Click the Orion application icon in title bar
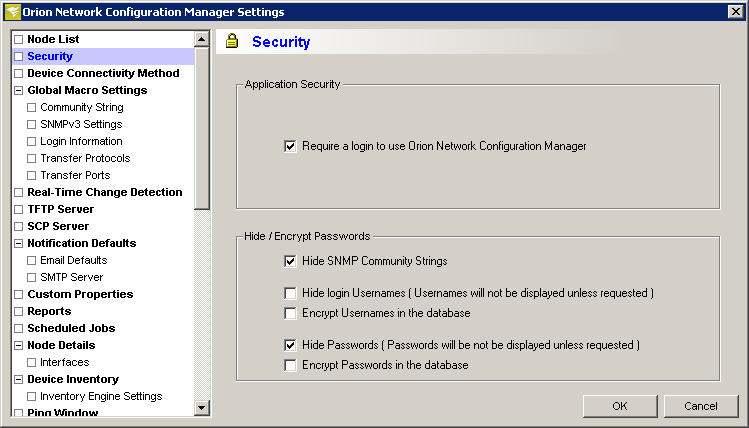749x428 pixels. (x=13, y=11)
